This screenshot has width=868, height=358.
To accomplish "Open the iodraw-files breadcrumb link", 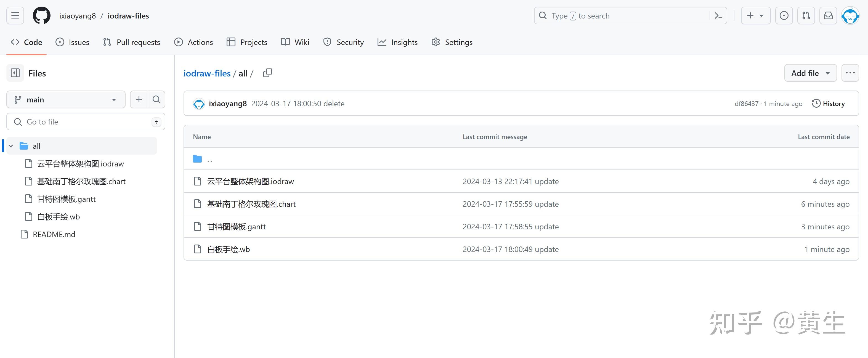I will coord(206,73).
